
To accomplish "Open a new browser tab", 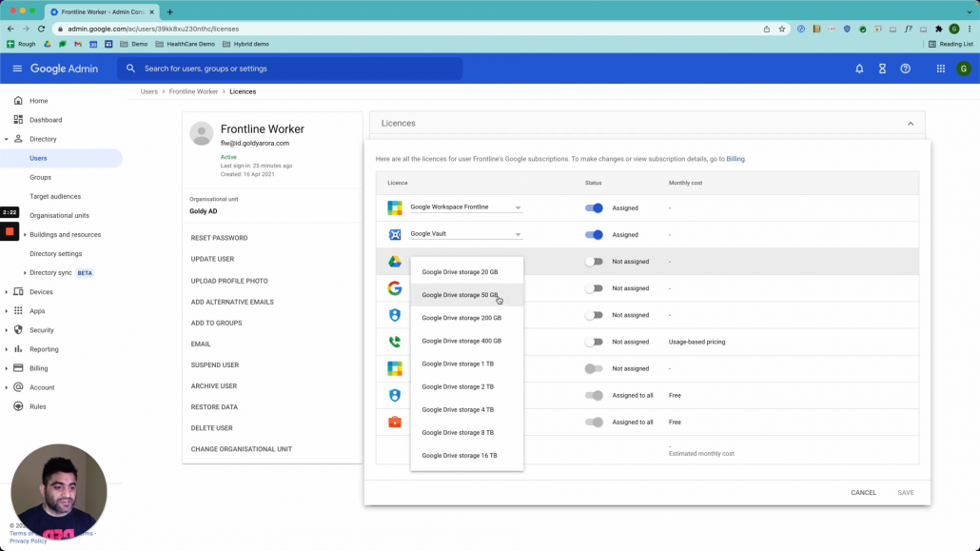I will click(x=169, y=11).
